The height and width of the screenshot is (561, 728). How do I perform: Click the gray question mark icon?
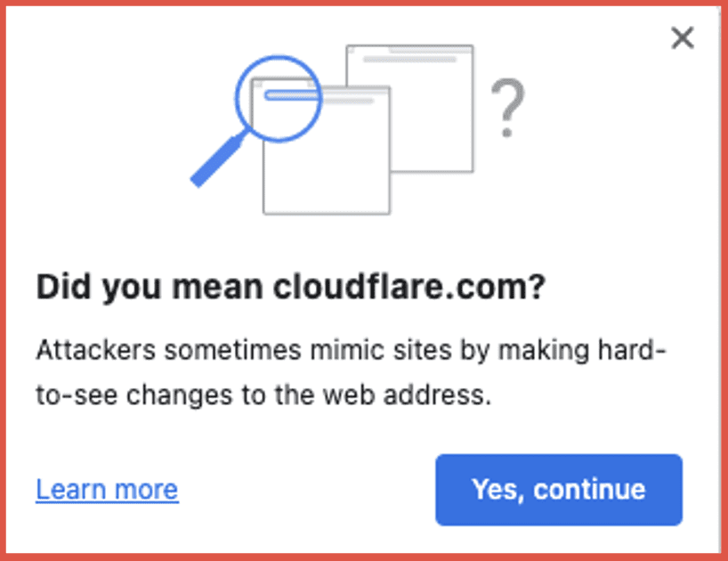(507, 107)
